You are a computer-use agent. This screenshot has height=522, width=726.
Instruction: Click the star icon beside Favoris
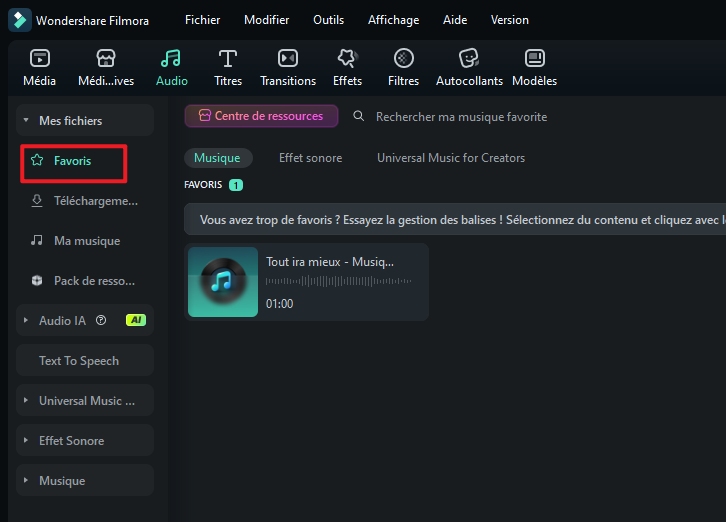(x=37, y=160)
